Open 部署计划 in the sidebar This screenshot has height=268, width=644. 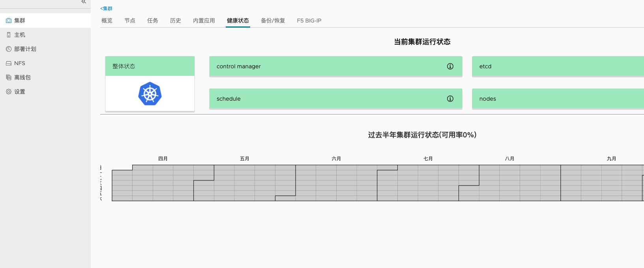click(x=45, y=49)
